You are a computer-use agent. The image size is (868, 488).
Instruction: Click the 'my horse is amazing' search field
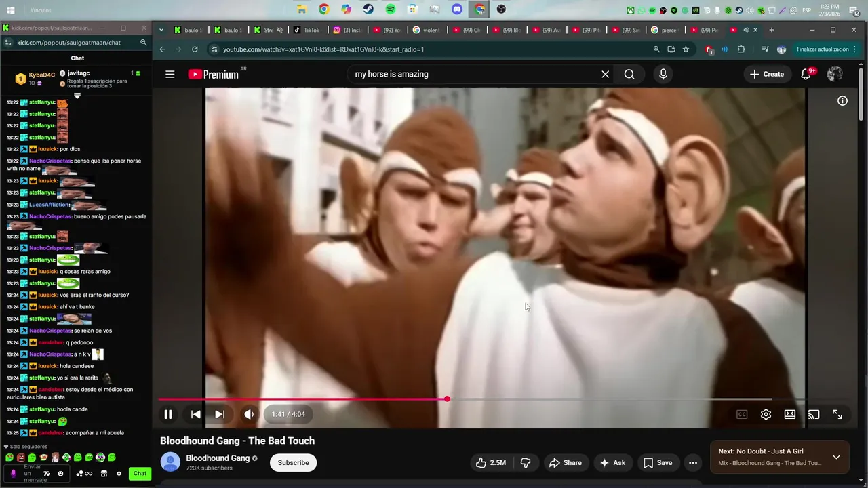tap(471, 74)
